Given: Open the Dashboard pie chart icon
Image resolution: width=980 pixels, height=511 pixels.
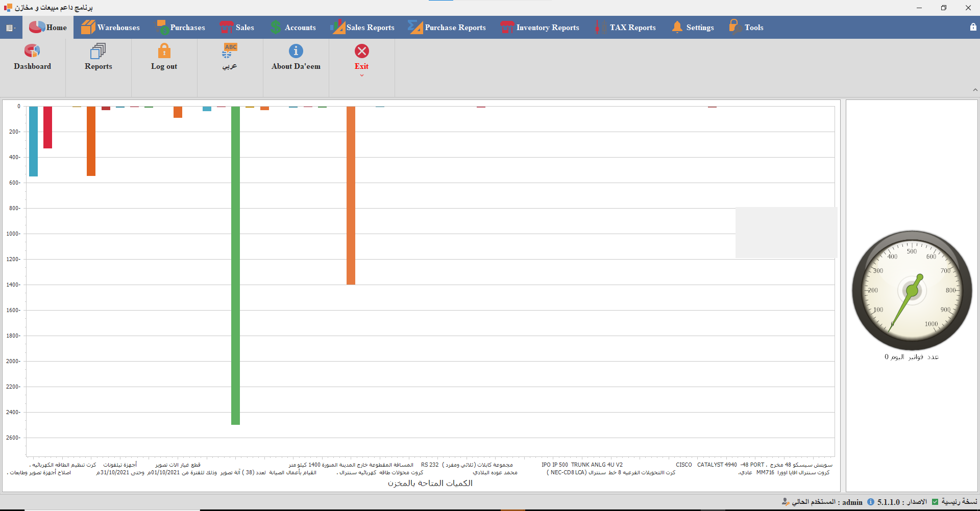Looking at the screenshot, I should pos(32,51).
